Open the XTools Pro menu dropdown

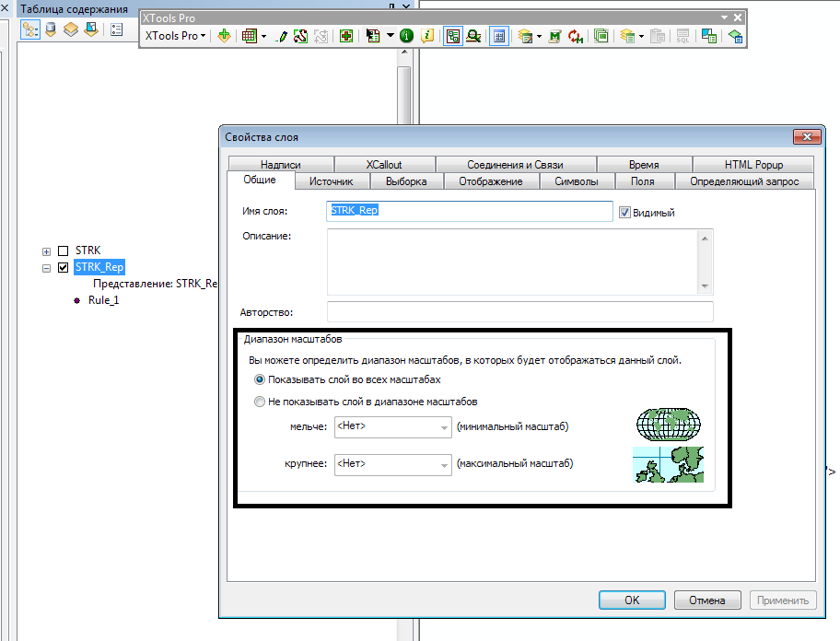[175, 36]
